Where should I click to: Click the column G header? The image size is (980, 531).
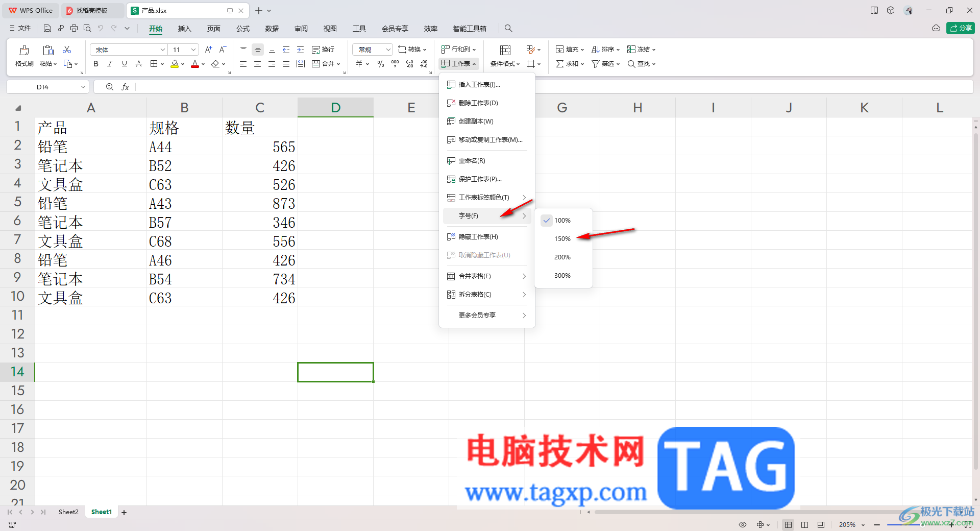(x=562, y=108)
